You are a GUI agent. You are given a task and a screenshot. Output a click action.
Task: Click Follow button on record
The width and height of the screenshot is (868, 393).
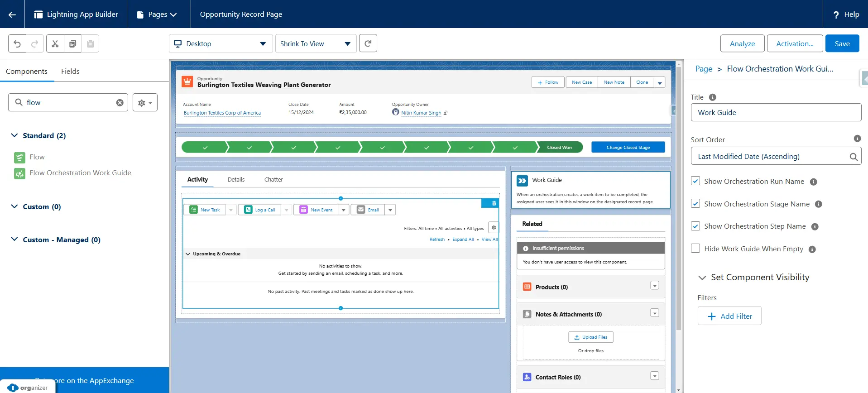coord(548,82)
